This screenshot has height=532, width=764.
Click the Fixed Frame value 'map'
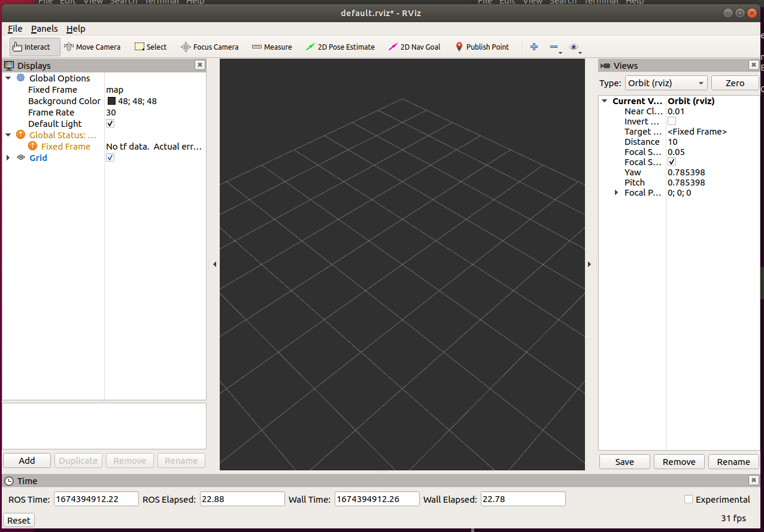pos(115,90)
